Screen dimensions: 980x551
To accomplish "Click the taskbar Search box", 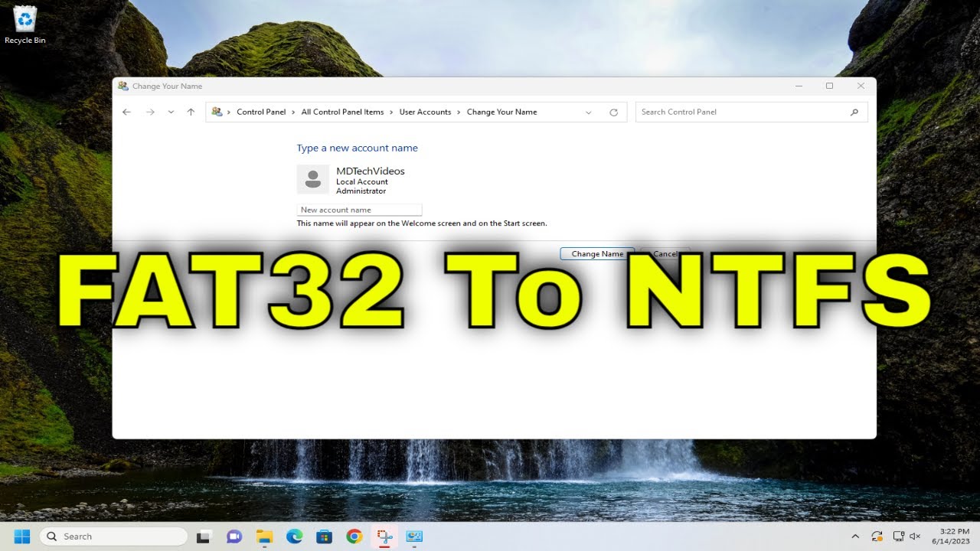I will [x=113, y=536].
